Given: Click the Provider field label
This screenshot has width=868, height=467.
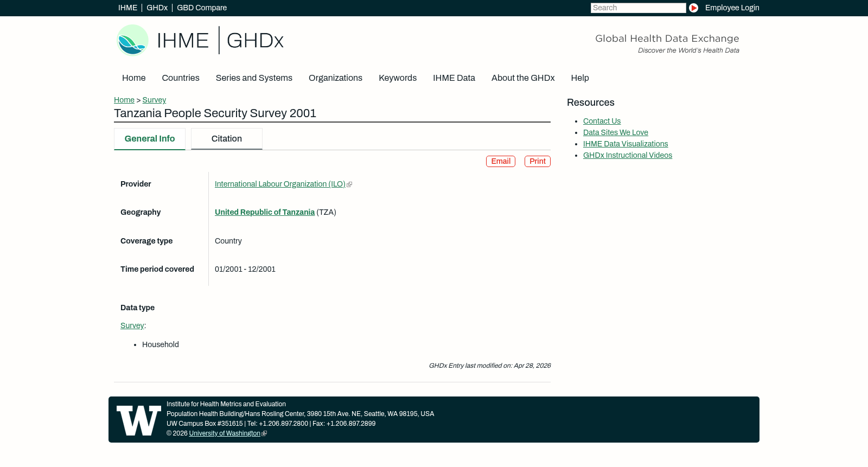Looking at the screenshot, I should 136,184.
